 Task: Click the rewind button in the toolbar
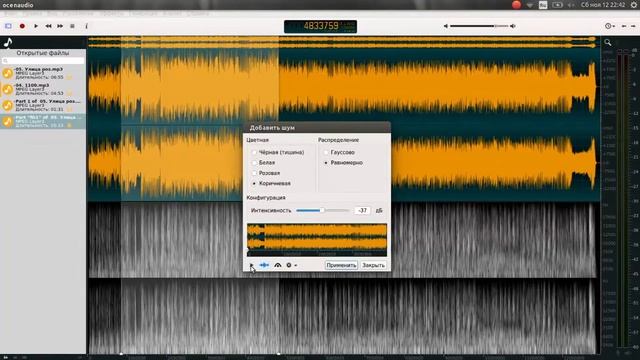click(48, 26)
